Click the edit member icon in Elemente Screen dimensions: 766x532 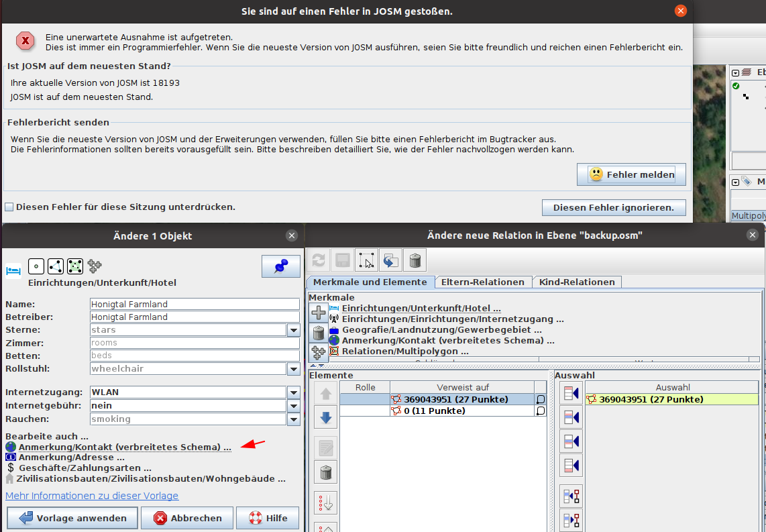click(326, 448)
